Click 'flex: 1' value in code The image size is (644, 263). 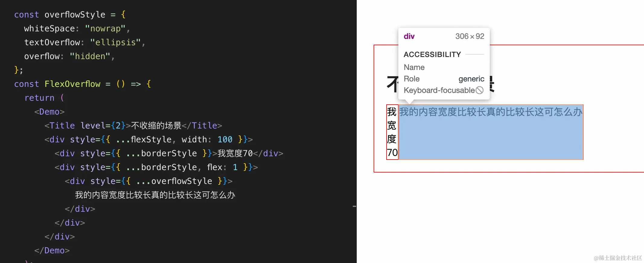coord(223,167)
